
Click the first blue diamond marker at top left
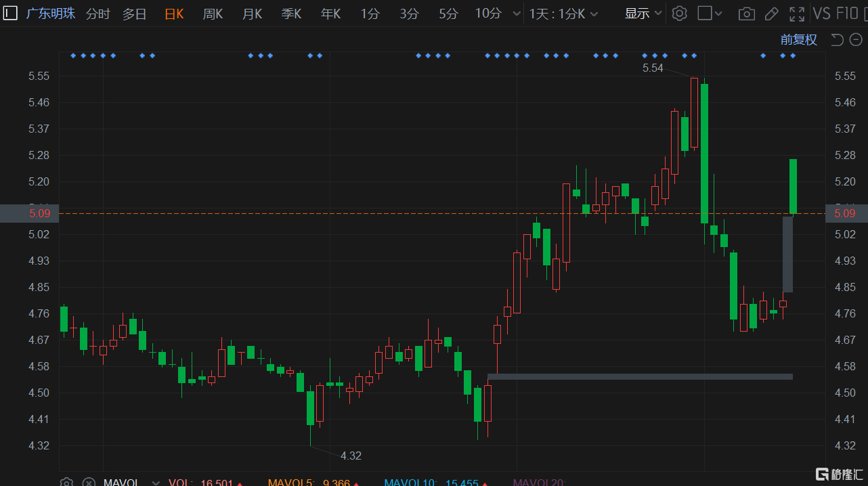[x=73, y=56]
